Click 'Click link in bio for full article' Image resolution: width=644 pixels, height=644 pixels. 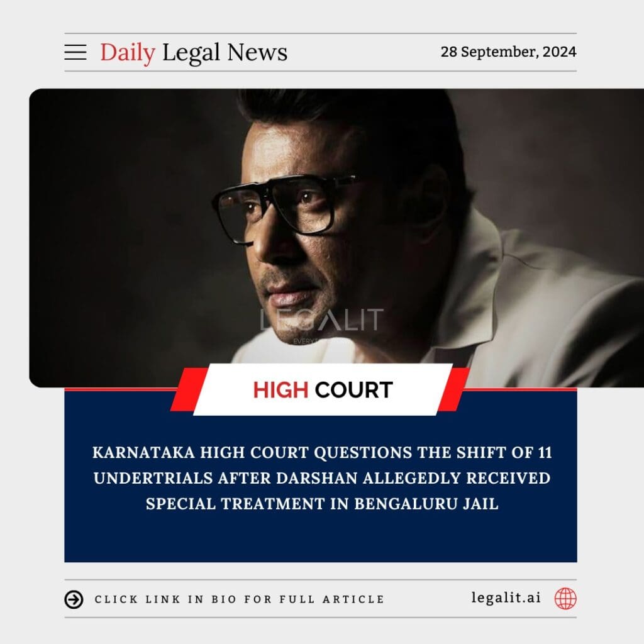click(x=240, y=599)
